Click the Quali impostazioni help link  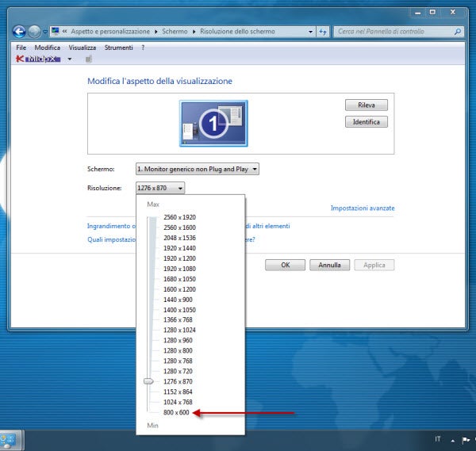pyautogui.click(x=111, y=239)
